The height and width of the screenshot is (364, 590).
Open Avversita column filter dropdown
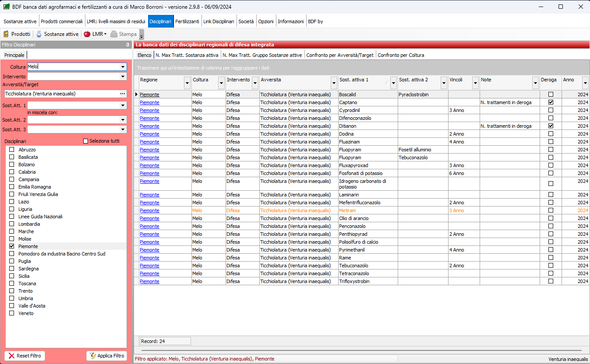[334, 82]
